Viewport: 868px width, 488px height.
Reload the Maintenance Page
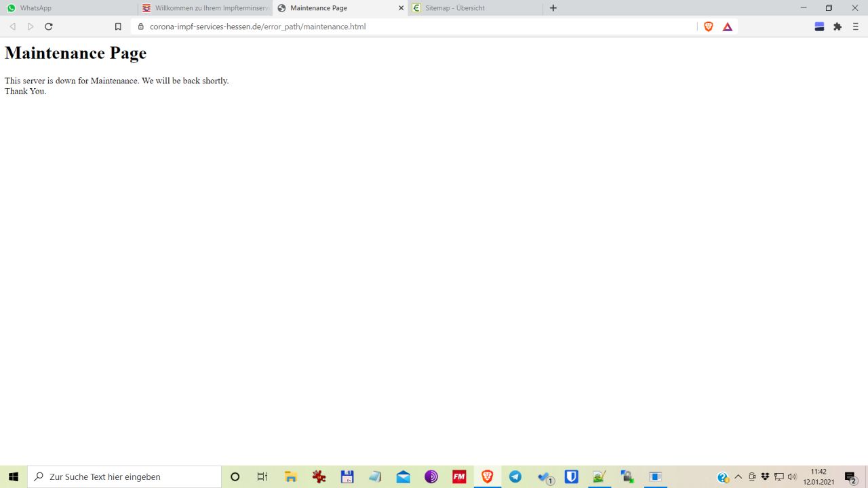[x=49, y=26]
